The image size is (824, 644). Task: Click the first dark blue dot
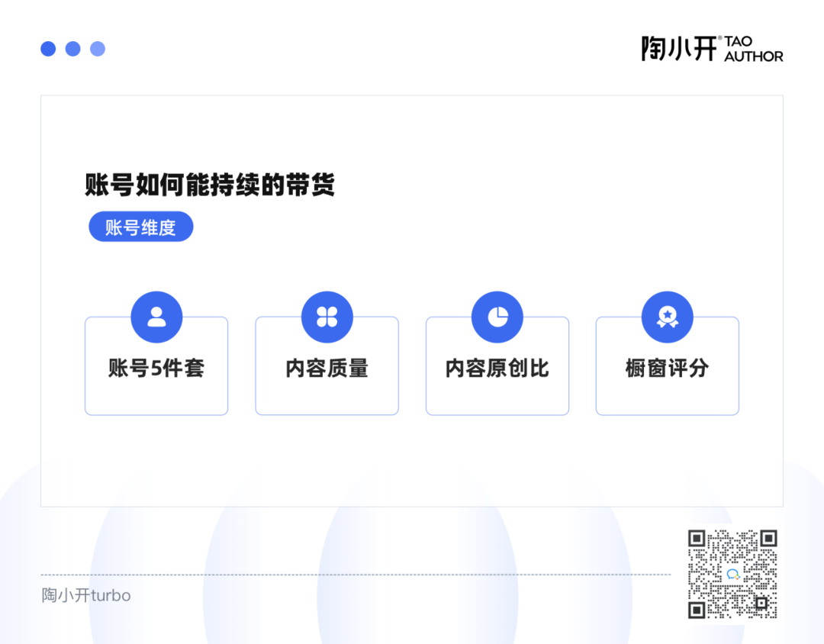tap(48, 49)
